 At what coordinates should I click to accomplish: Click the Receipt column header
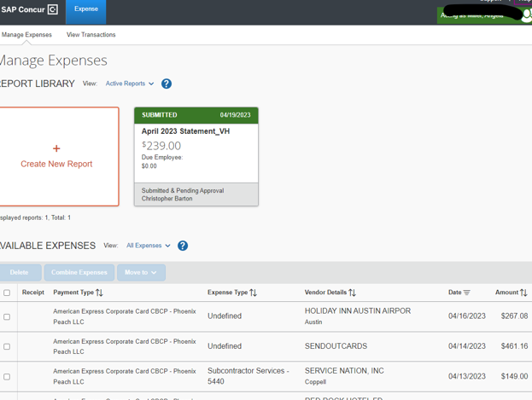pos(33,293)
